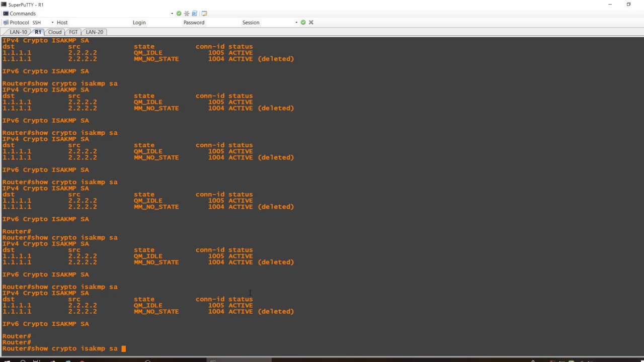The width and height of the screenshot is (644, 362).
Task: Select the R1 session tab
Action: tap(38, 32)
